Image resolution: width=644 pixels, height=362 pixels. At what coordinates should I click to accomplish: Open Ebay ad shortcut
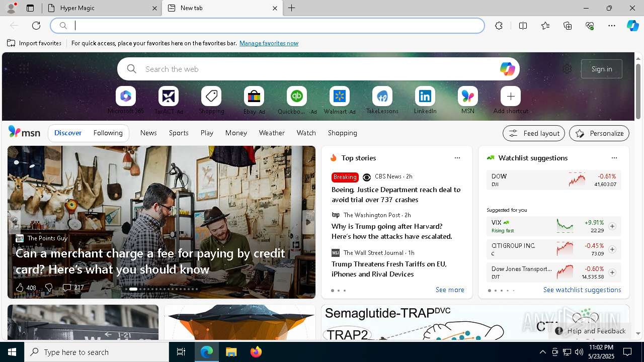pyautogui.click(x=254, y=100)
